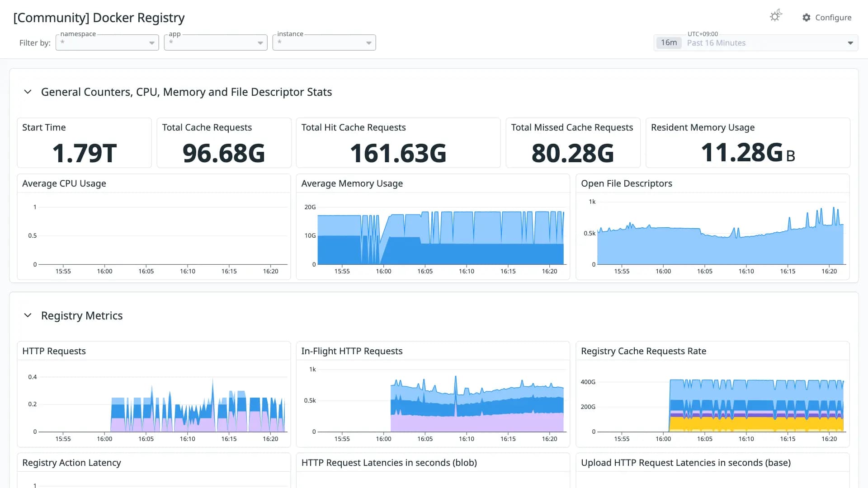Viewport: 868px width, 488px height.
Task: Click the time range dropdown arrow
Action: pyautogui.click(x=850, y=43)
